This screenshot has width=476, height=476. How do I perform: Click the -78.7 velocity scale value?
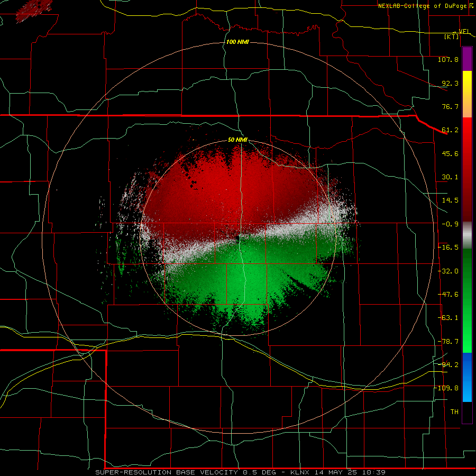pyautogui.click(x=448, y=342)
